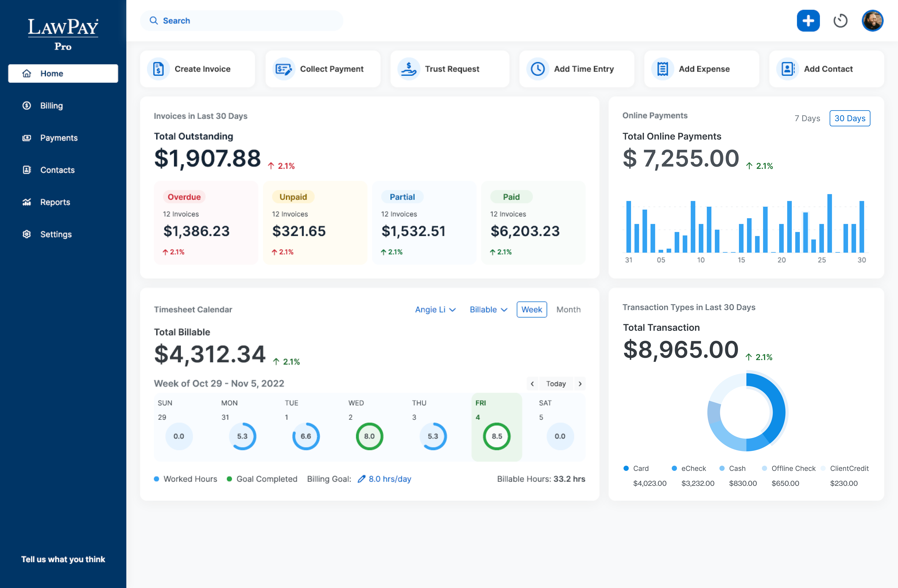Click the Today button in Timesheet Calendar
Image resolution: width=898 pixels, height=588 pixels.
(x=555, y=384)
